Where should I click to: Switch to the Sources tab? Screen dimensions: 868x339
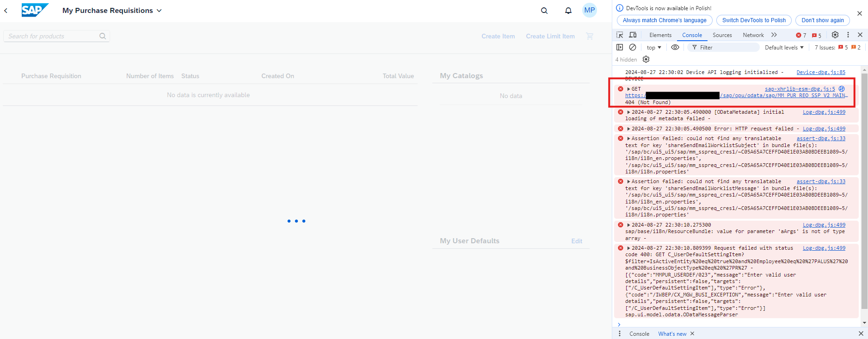click(x=722, y=35)
